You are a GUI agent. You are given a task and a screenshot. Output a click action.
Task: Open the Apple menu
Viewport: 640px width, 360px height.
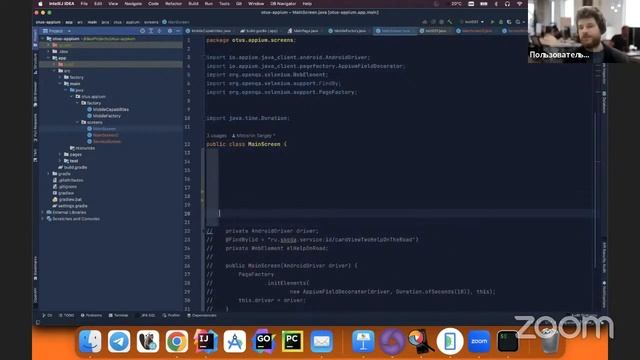coord(40,4)
